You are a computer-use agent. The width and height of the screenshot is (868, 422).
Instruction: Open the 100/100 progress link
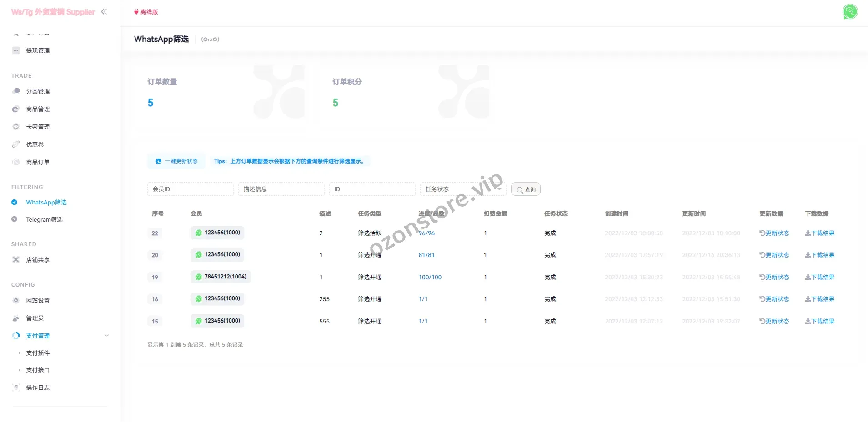430,278
